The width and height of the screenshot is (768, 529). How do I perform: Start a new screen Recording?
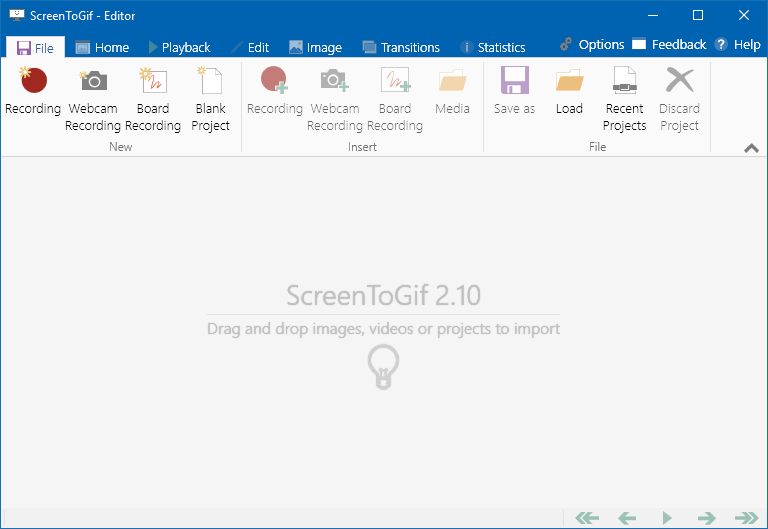click(x=33, y=92)
